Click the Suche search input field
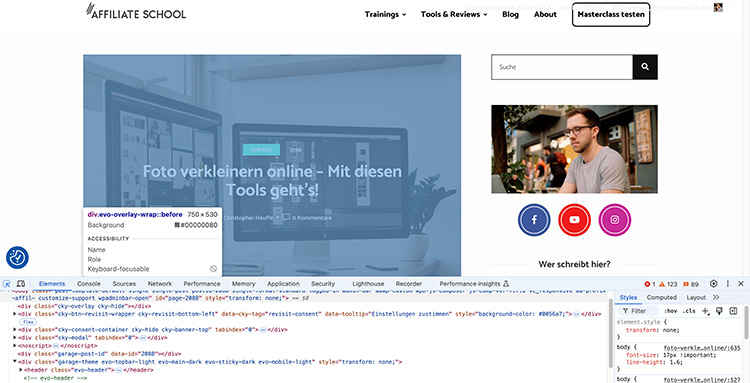Viewport: 750px width, 383px height. pos(562,67)
